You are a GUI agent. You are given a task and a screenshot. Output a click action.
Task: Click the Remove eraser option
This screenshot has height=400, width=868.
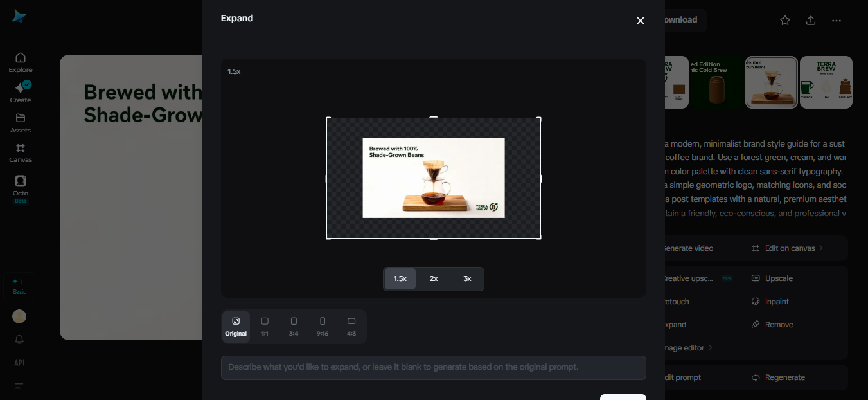772,325
